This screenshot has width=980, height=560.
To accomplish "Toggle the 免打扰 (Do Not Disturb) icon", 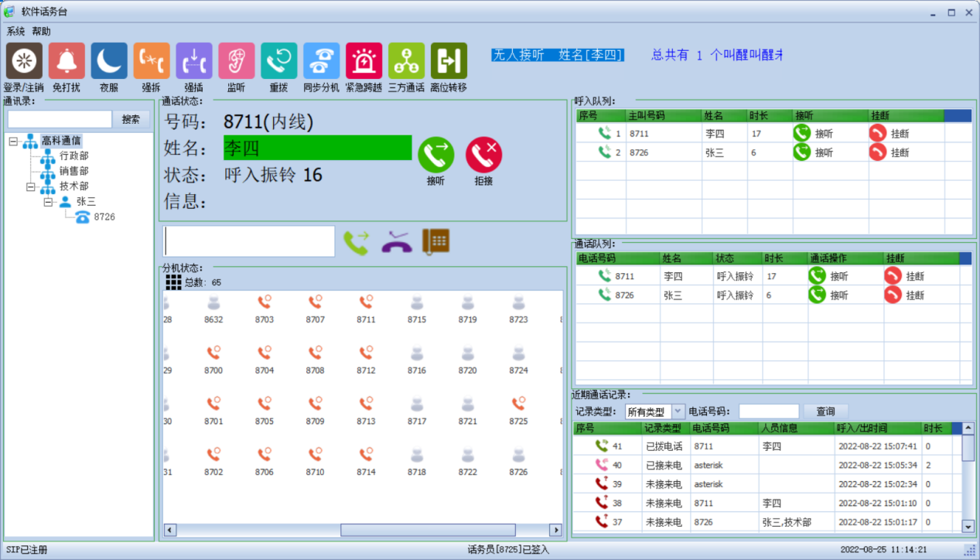I will 66,60.
